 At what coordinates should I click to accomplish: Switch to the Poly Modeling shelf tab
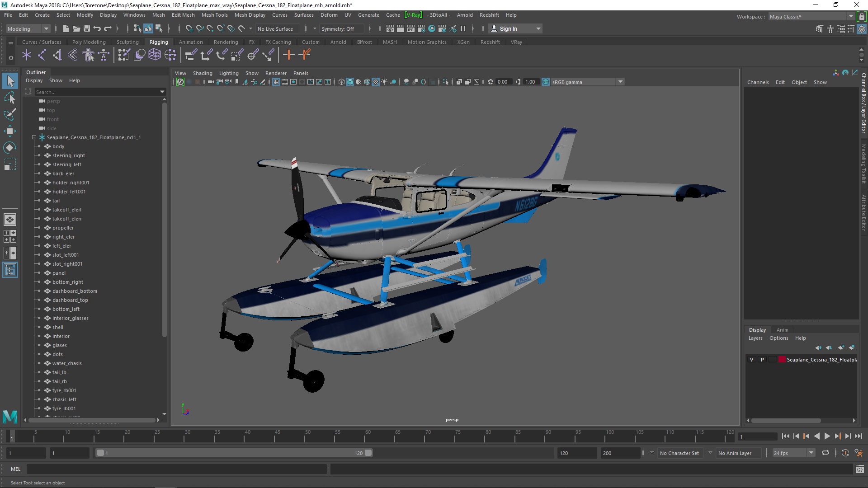point(89,42)
